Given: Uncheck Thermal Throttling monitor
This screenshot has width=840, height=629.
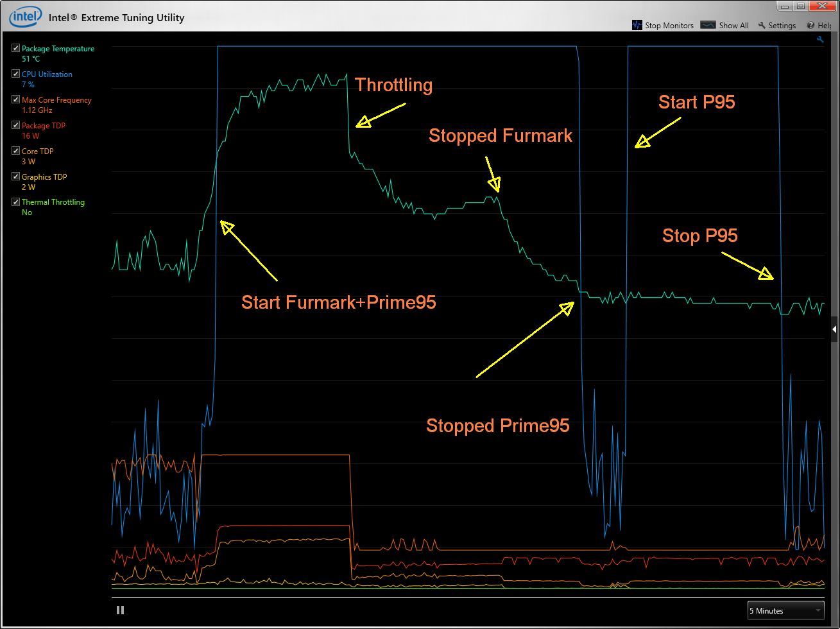Looking at the screenshot, I should [x=16, y=202].
